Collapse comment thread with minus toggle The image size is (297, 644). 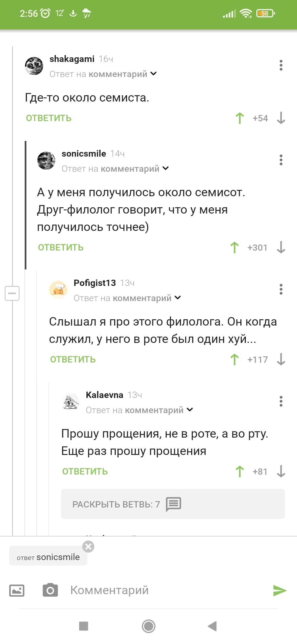click(x=12, y=293)
